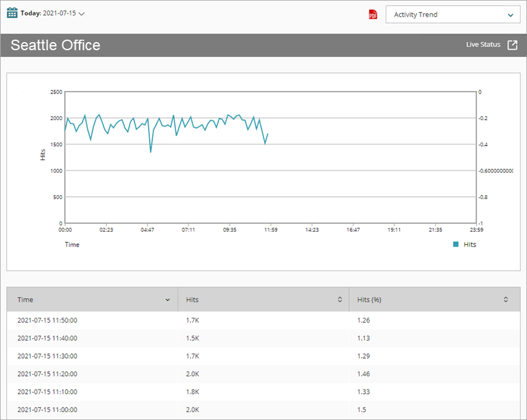Click the Hits column header
The height and width of the screenshot is (420, 527).
(192, 299)
